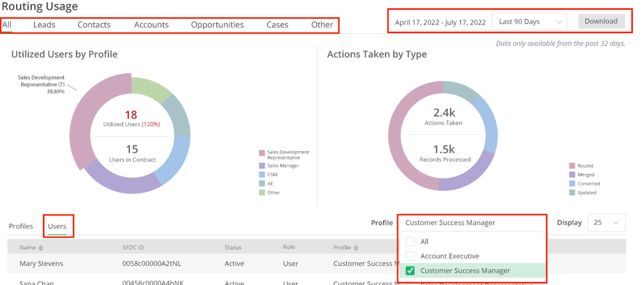Click the Merged legend marker
The height and width of the screenshot is (285, 644).
click(x=572, y=175)
